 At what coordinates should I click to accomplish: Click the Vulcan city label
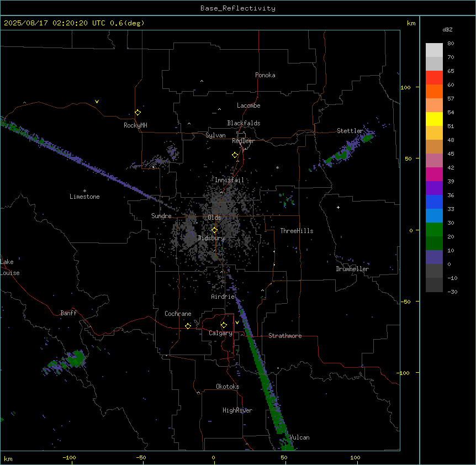tap(299, 437)
